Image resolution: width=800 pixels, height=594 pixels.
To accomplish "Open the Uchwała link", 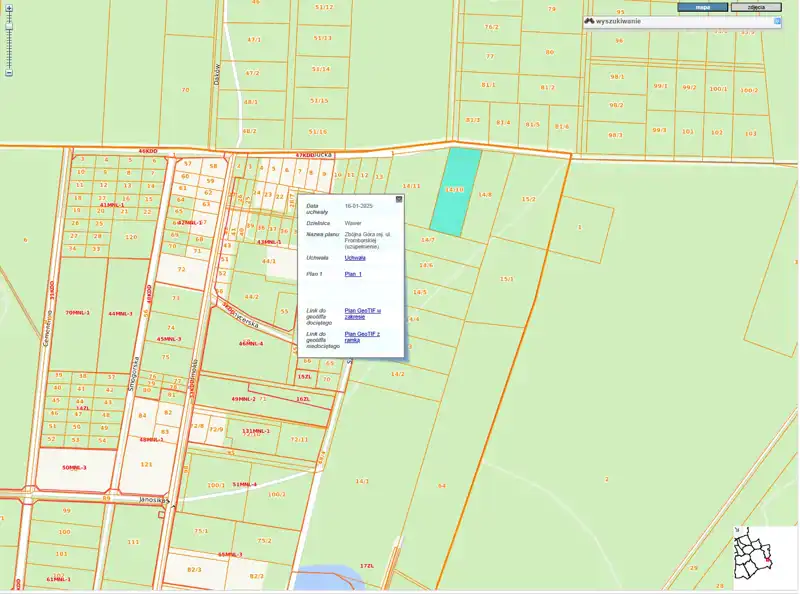I will (x=354, y=257).
